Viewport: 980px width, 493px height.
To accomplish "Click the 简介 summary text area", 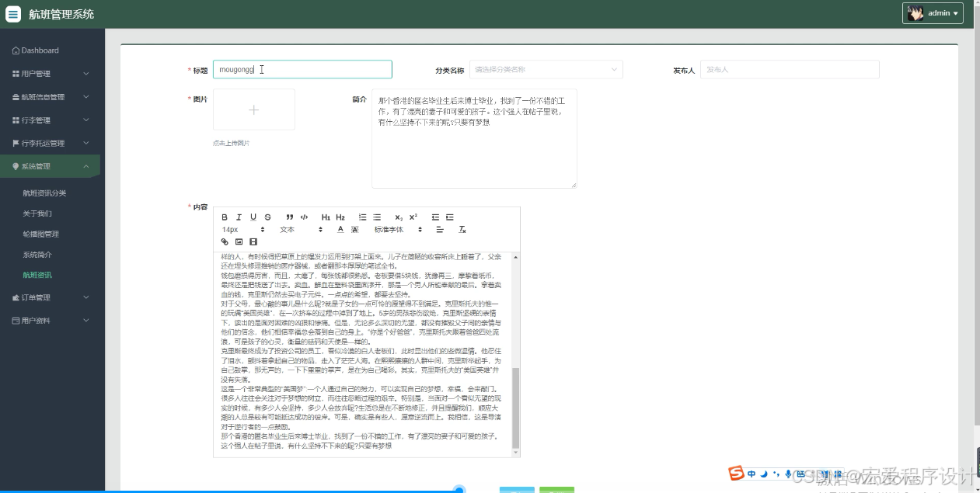I will tap(474, 138).
